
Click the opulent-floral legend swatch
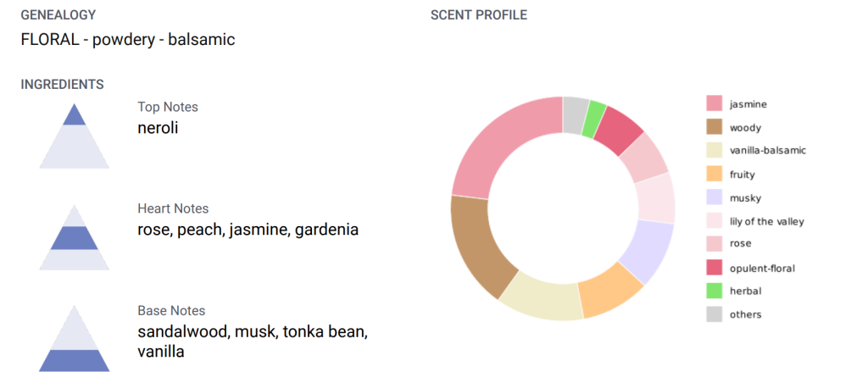(715, 268)
